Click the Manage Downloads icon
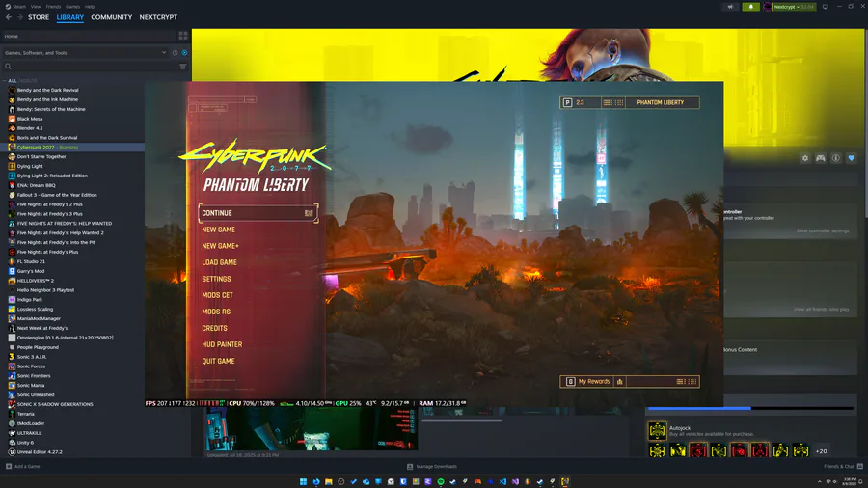 click(x=410, y=467)
